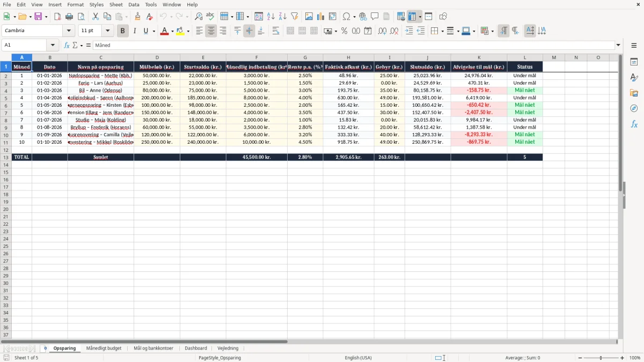Apply yellow background color
This screenshot has height=362, width=644.
pos(181,31)
